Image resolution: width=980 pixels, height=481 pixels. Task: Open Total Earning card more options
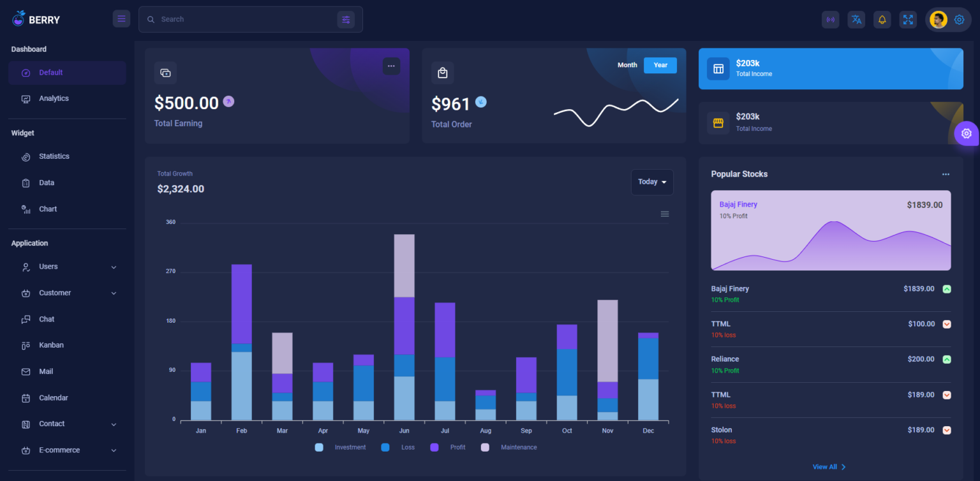pyautogui.click(x=391, y=66)
